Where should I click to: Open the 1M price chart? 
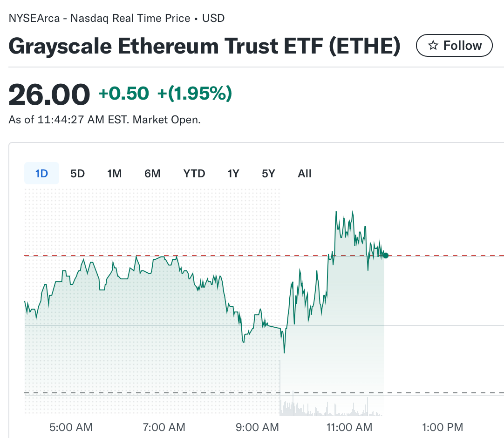[x=114, y=173]
